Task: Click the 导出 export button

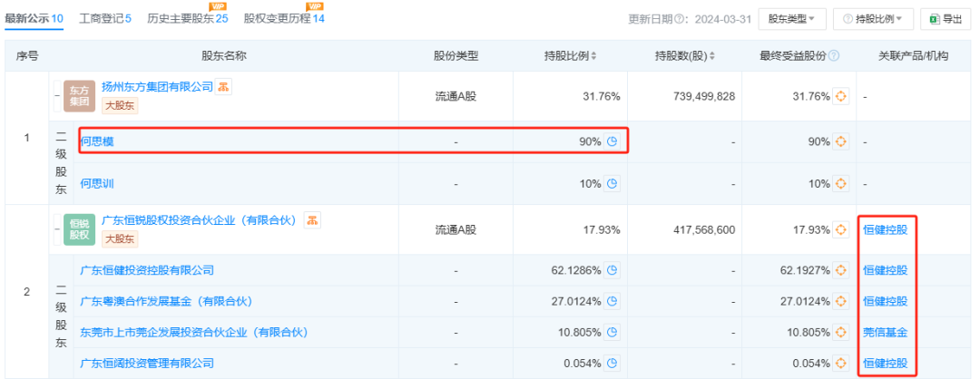Action: [x=947, y=18]
